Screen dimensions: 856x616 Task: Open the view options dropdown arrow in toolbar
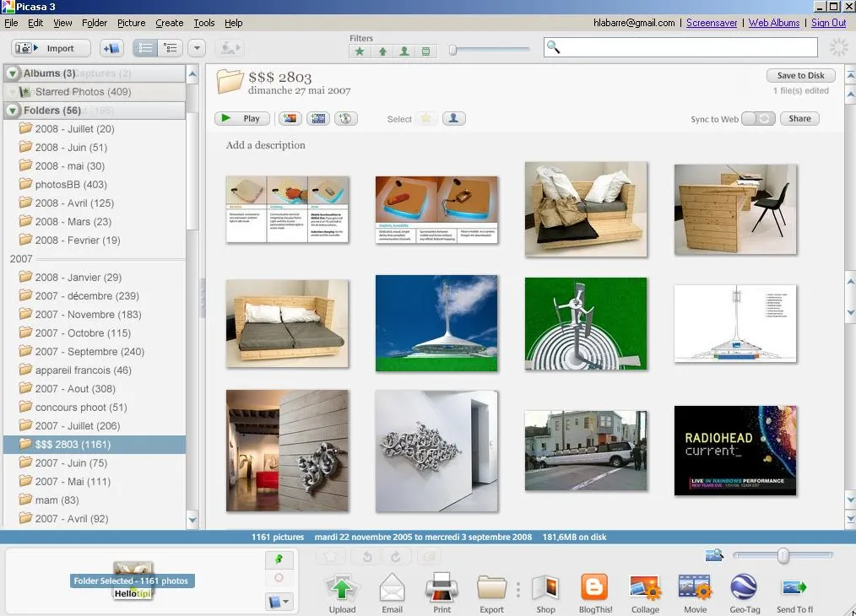[197, 48]
